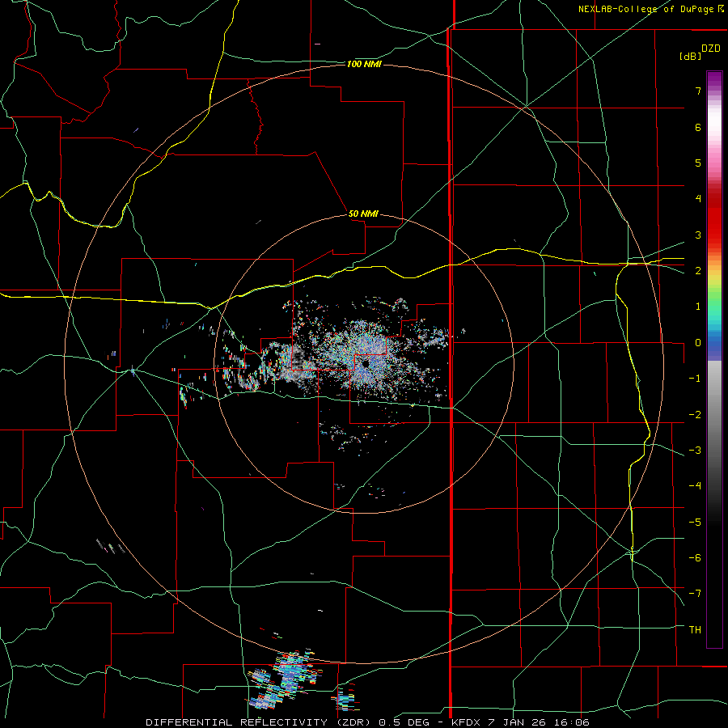This screenshot has width=728, height=728.
Task: Click the "DZD" product label above the scale
Action: coord(711,49)
